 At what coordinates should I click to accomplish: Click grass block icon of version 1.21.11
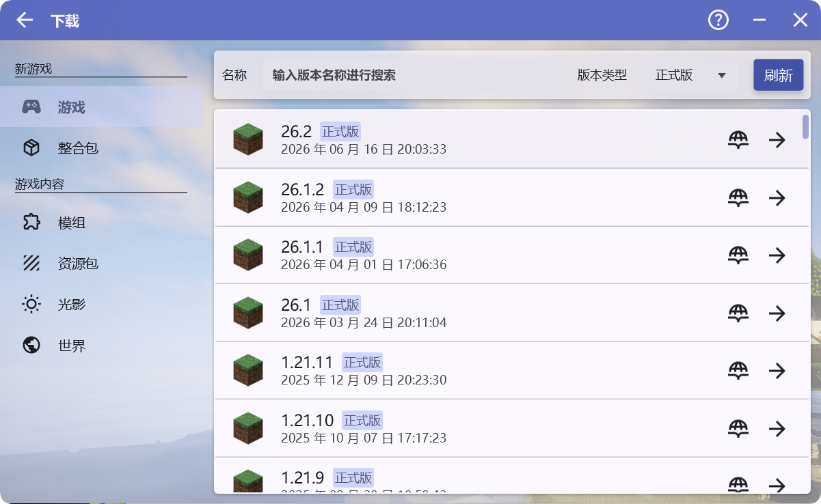pos(247,370)
